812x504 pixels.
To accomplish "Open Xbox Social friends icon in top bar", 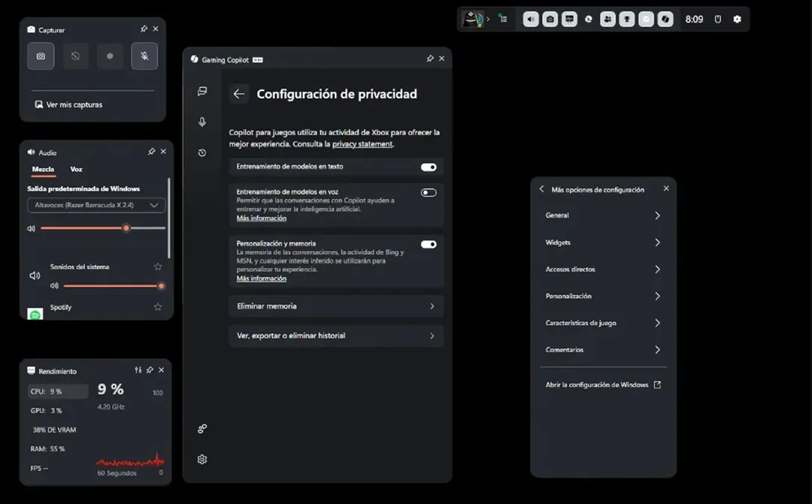I will [x=607, y=19].
